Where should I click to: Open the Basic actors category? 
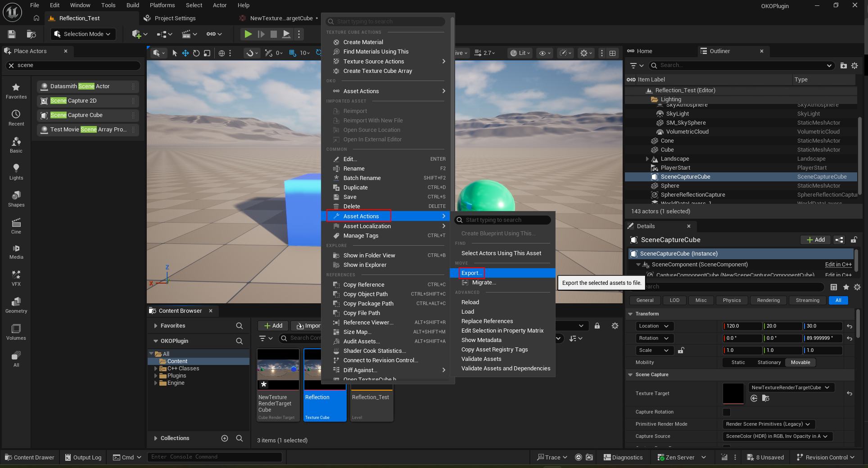pos(16,145)
